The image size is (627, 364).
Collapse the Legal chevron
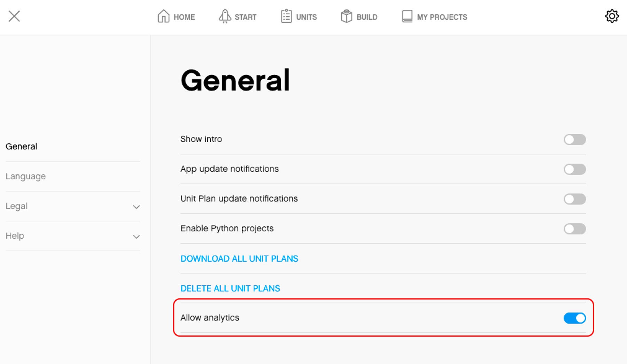point(137,207)
